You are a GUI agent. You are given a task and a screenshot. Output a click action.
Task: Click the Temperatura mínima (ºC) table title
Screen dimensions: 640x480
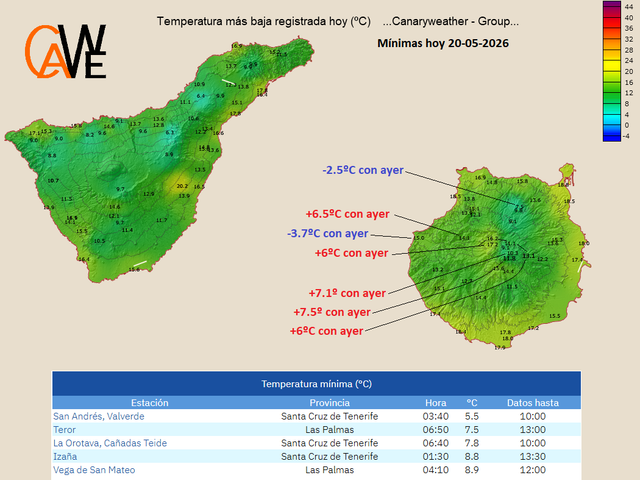tap(316, 384)
